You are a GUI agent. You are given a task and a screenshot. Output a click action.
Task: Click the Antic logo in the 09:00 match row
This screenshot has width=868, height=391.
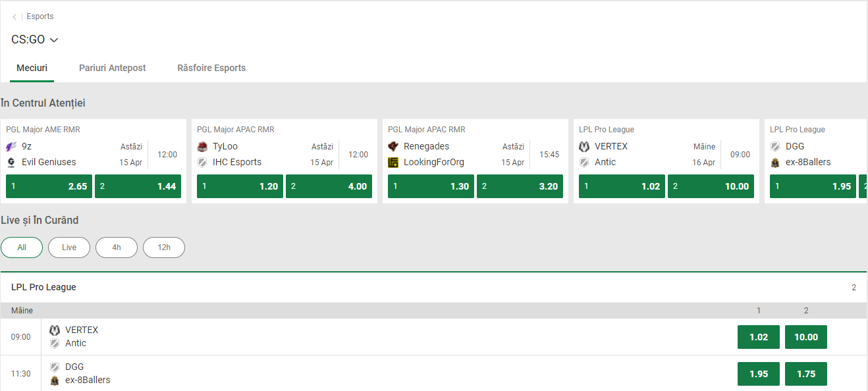(55, 344)
